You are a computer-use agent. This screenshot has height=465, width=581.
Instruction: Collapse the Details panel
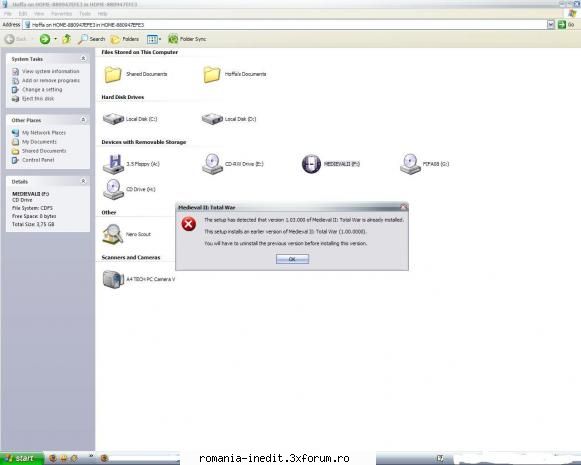(x=83, y=181)
